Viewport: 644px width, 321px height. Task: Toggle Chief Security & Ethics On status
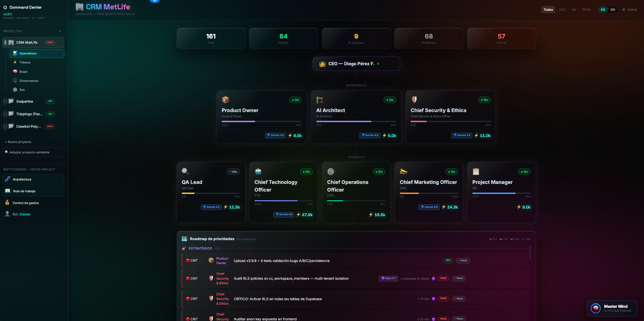484,100
